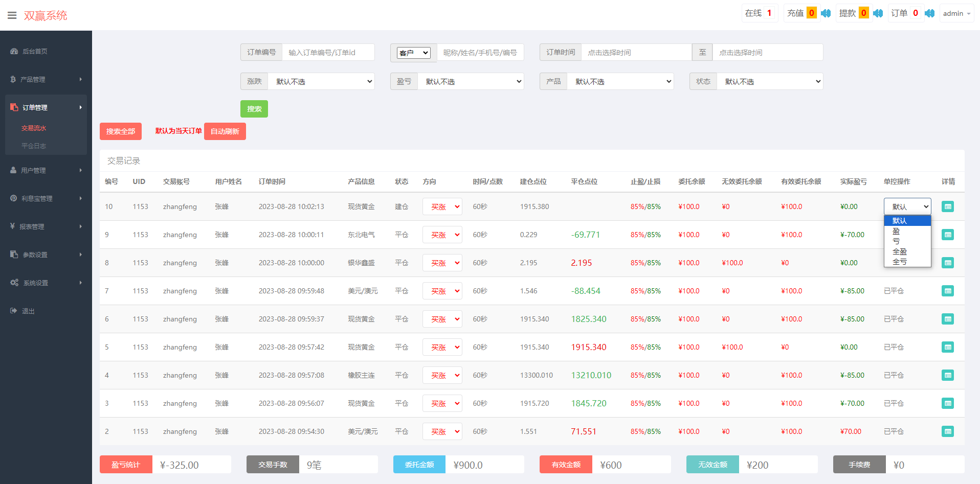Screen dimensions: 980x484
Task: Click the 自动刷新 refresh button
Action: coord(225,131)
